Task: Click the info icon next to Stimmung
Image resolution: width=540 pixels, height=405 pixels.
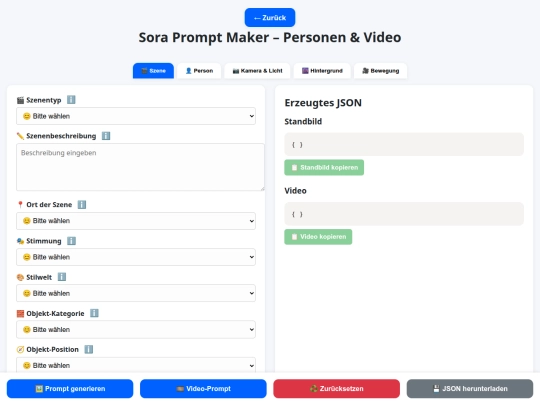Action: point(71,241)
